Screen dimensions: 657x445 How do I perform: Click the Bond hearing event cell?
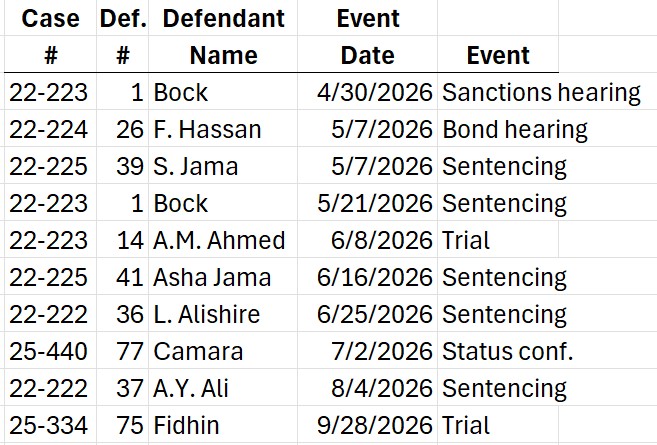click(x=514, y=130)
